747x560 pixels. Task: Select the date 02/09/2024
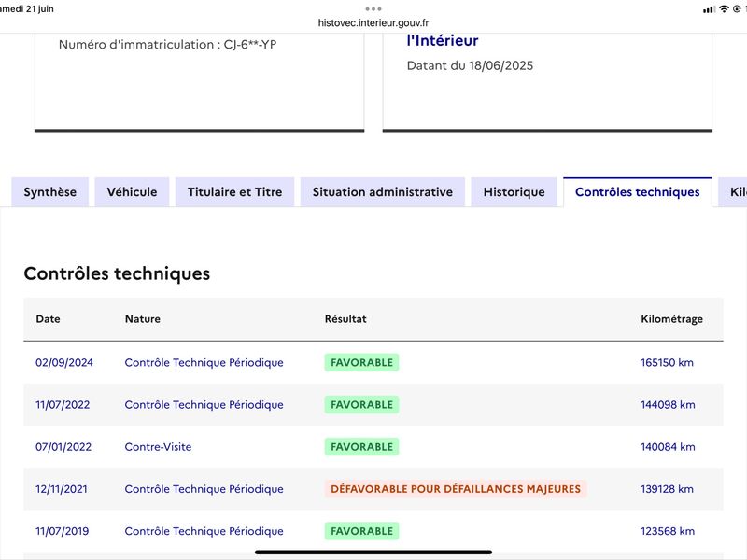pyautogui.click(x=64, y=362)
